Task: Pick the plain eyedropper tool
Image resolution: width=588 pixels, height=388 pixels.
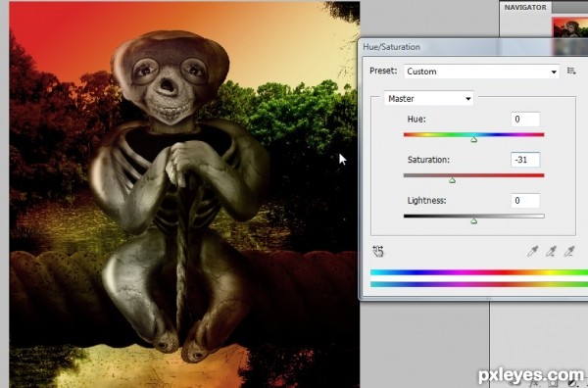Action: 532,251
